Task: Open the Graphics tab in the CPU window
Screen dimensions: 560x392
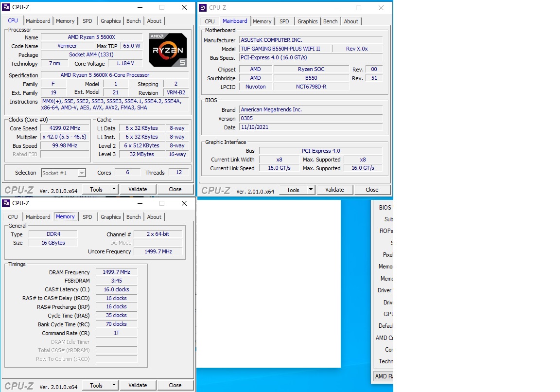Action: click(x=111, y=21)
